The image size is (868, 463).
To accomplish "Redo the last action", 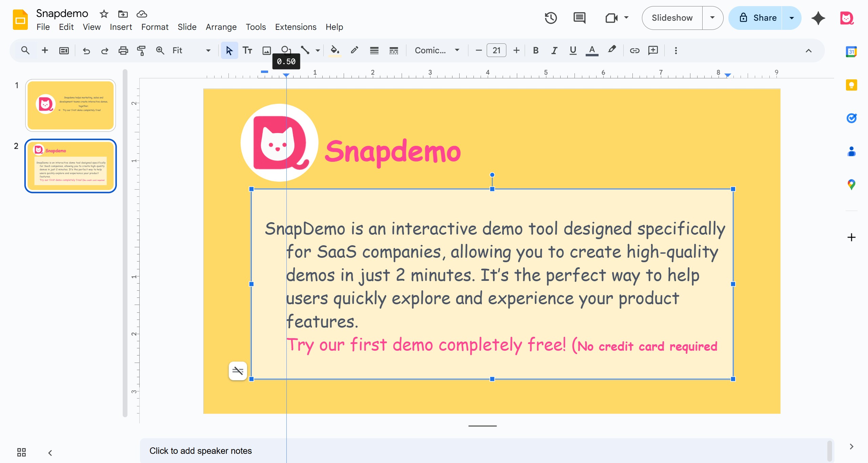I will [x=105, y=51].
